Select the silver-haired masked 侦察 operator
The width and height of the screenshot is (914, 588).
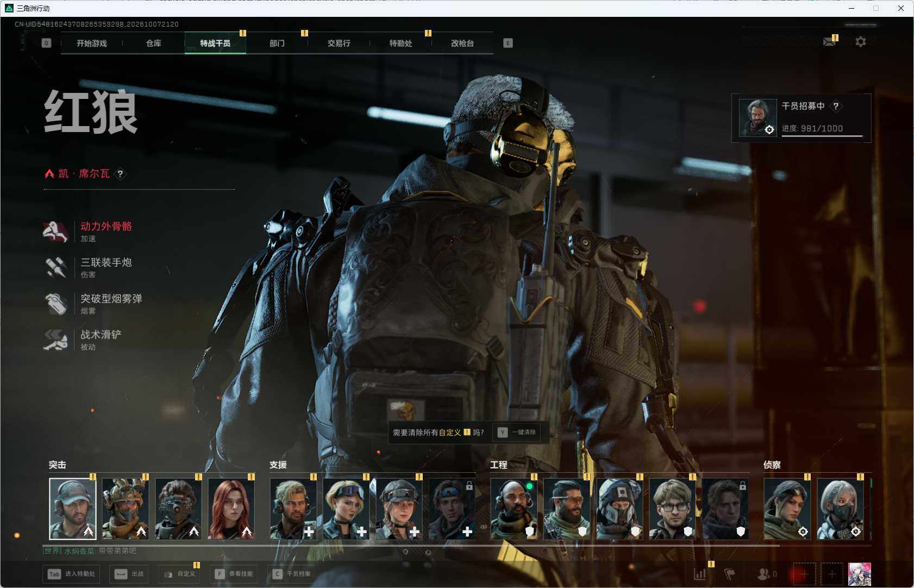841,509
